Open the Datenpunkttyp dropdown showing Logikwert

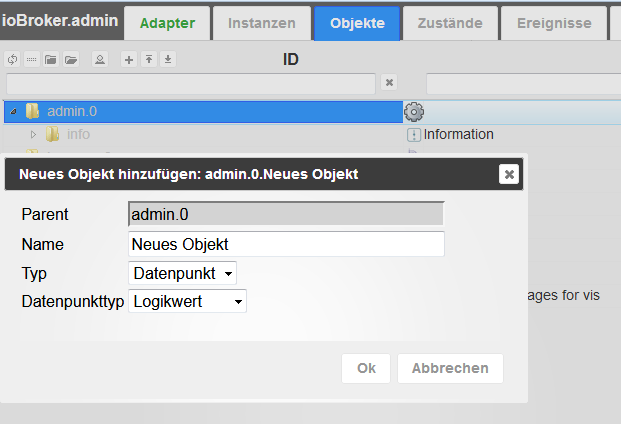[x=188, y=301]
